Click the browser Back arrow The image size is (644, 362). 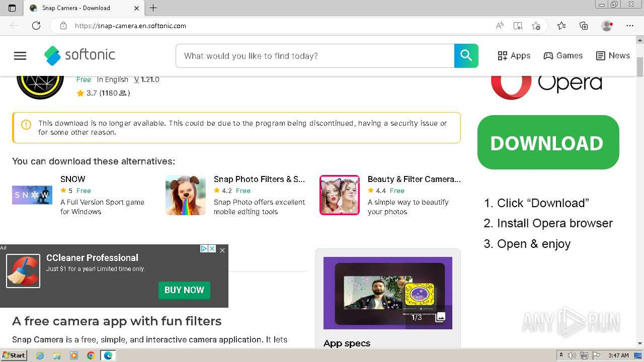point(14,26)
